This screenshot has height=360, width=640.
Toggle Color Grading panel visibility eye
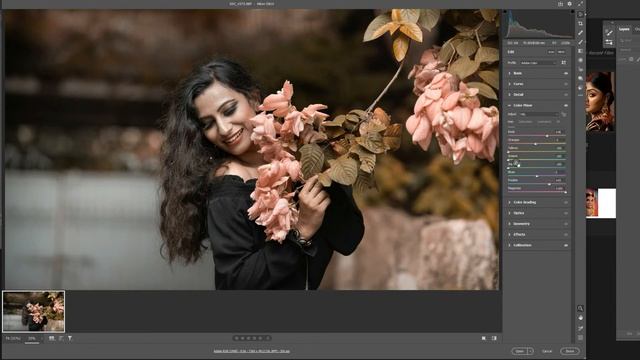pyautogui.click(x=566, y=202)
